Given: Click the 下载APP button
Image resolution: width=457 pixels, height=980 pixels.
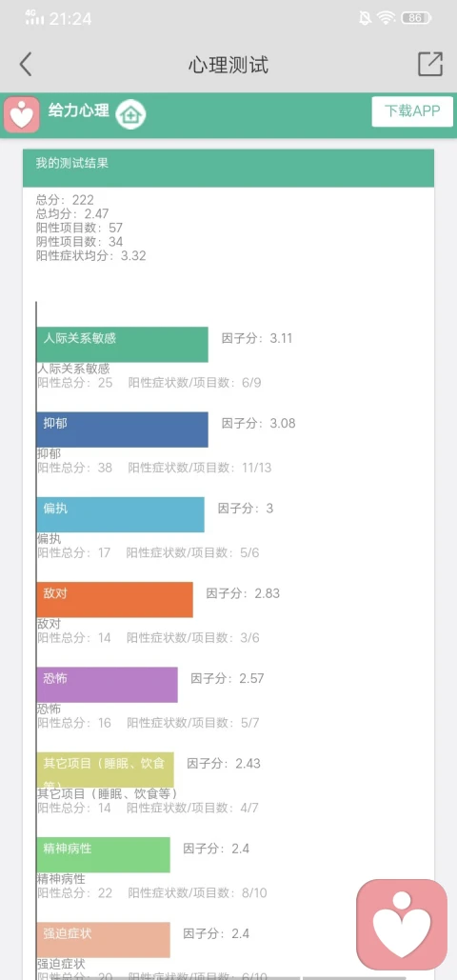Looking at the screenshot, I should coord(412,111).
